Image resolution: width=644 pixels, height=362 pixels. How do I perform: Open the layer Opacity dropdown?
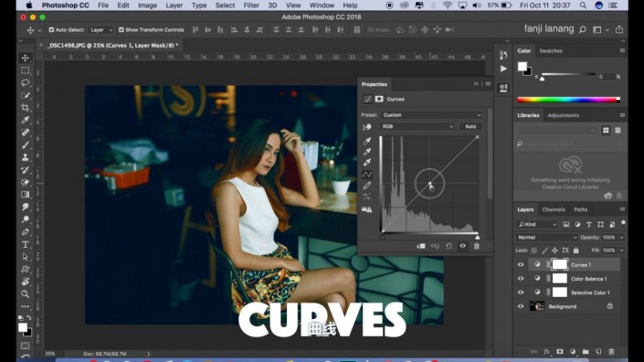pos(621,238)
